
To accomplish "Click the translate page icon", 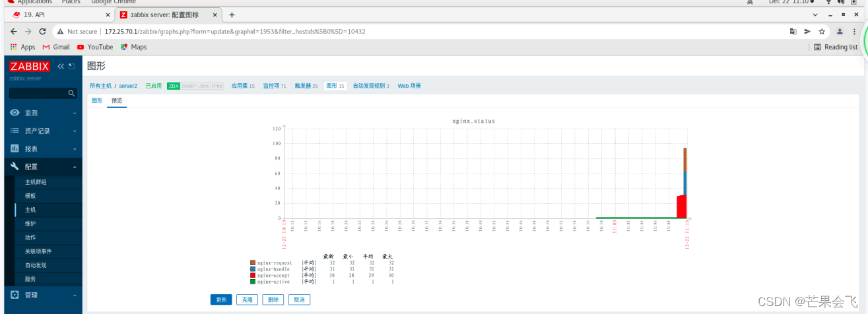I will tap(793, 31).
